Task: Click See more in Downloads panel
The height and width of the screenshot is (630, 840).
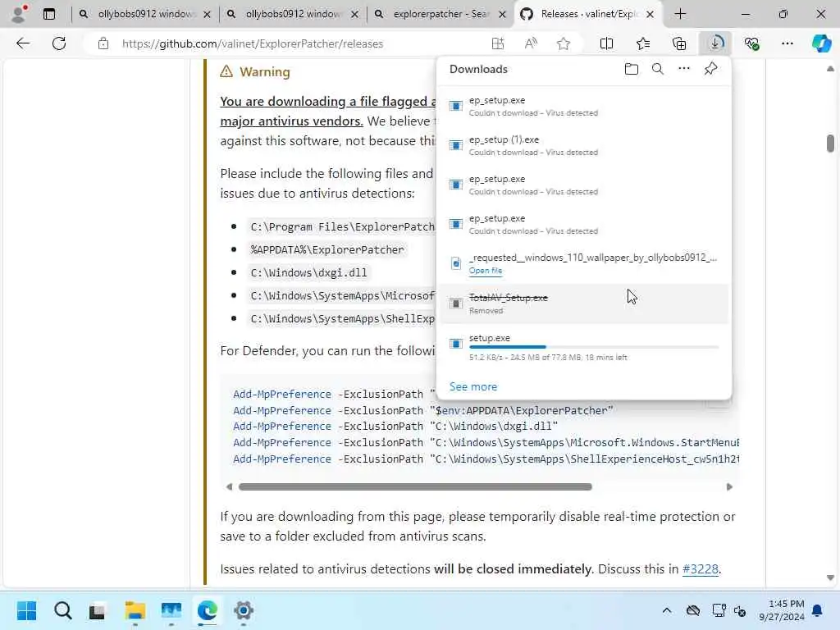Action: click(x=473, y=386)
